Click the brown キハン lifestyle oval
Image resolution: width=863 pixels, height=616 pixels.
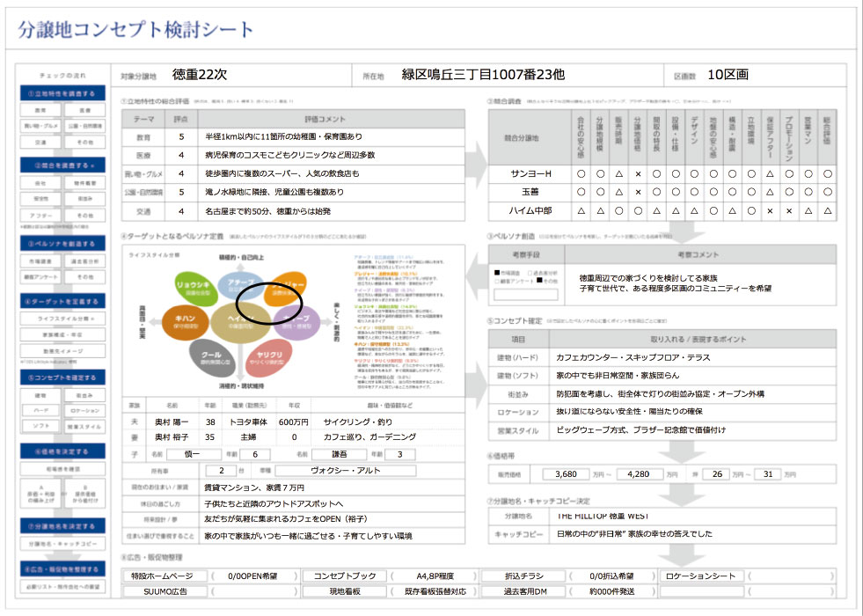tap(185, 321)
